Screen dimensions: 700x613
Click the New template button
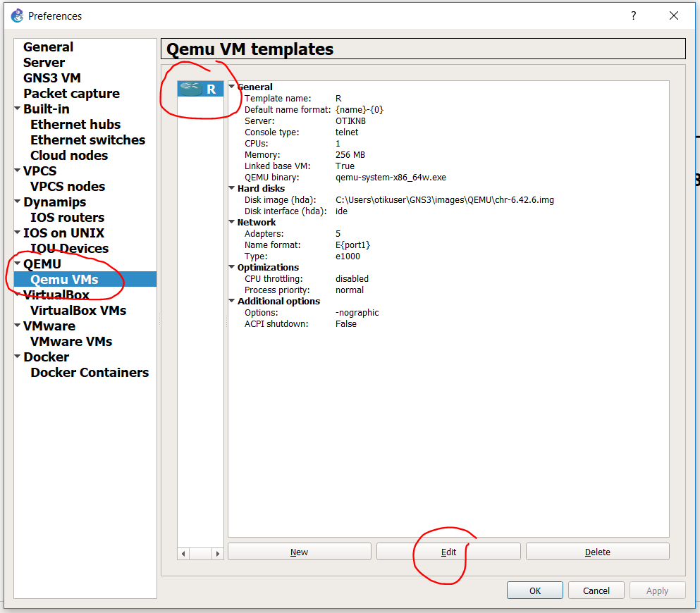pos(299,552)
